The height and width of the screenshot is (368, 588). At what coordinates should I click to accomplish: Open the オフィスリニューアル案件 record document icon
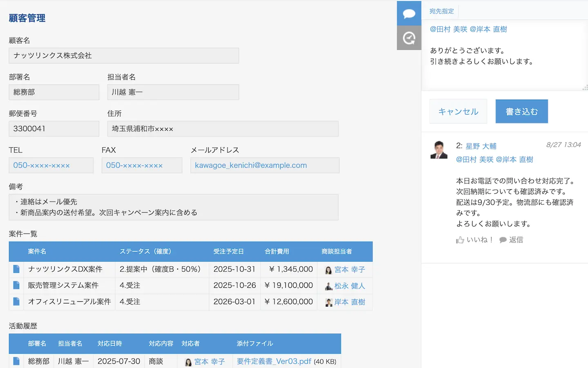click(x=16, y=302)
